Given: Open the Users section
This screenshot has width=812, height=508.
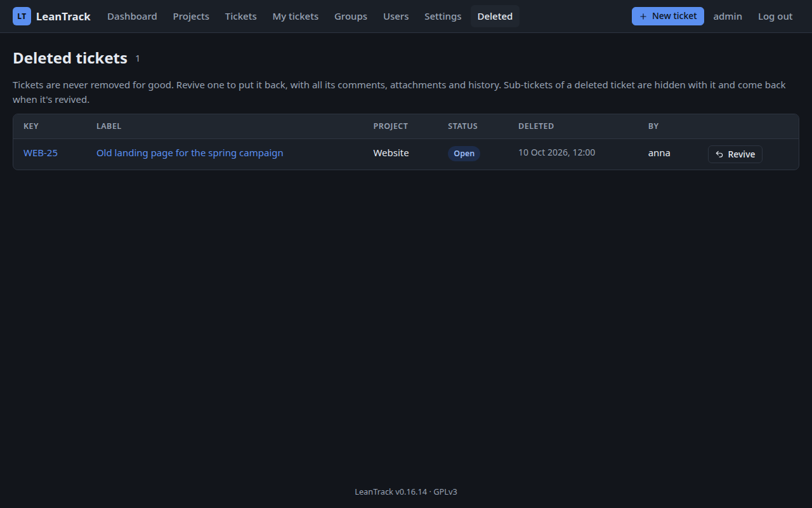Looking at the screenshot, I should pos(396,17).
